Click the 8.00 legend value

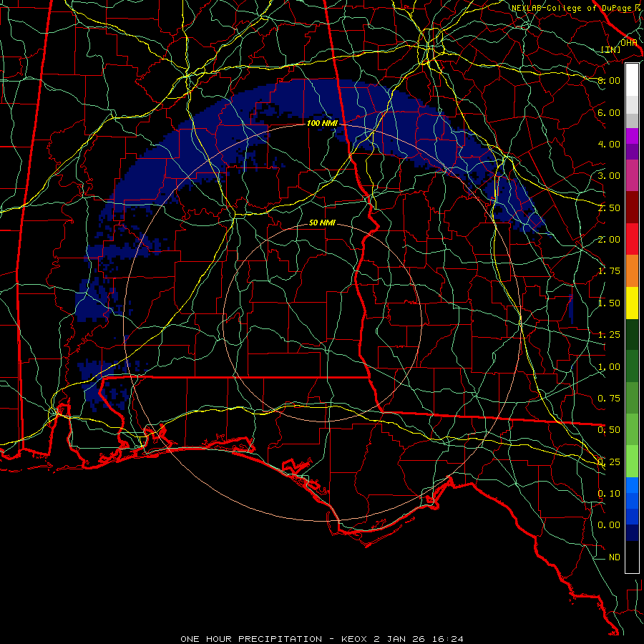pos(609,80)
